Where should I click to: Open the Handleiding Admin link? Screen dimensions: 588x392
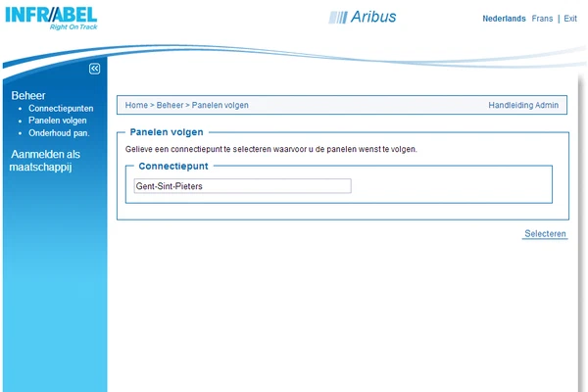click(x=523, y=105)
